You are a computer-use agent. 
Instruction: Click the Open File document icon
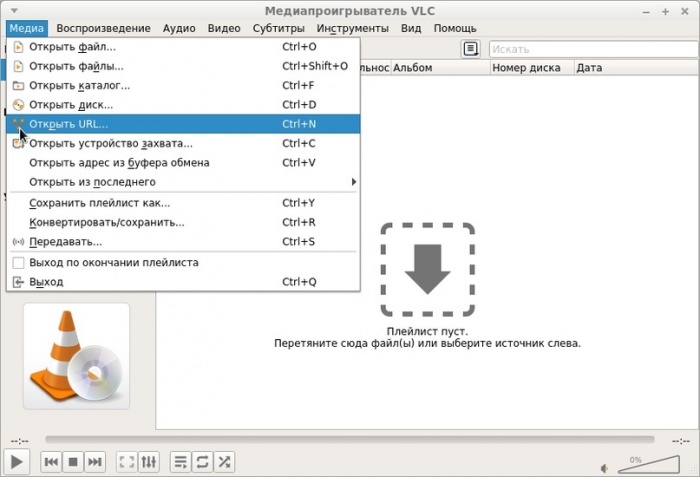tap(18, 47)
